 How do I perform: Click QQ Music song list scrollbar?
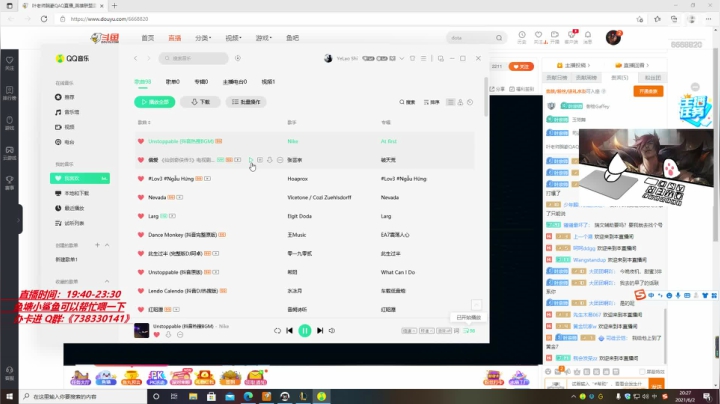click(x=485, y=97)
